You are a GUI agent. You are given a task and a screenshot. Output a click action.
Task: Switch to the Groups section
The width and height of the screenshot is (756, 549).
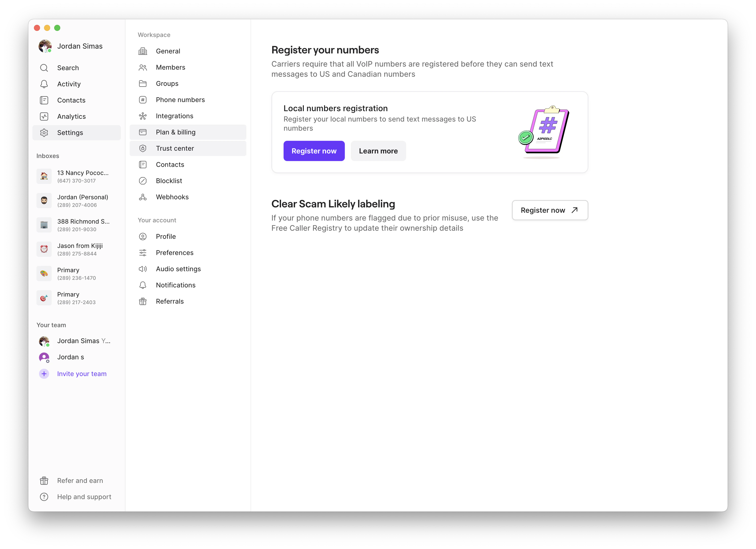(x=167, y=83)
